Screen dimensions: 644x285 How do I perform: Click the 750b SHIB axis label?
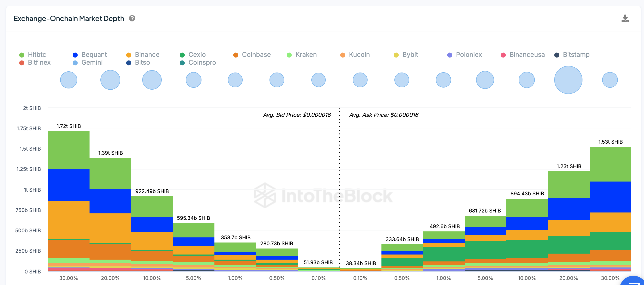(28, 210)
